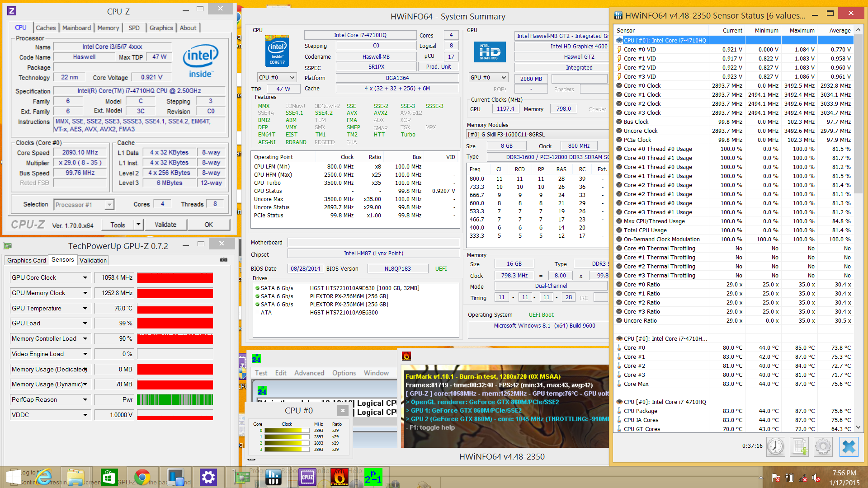
Task: Click the blue X close icon in Sensor Status
Action: [x=849, y=447]
